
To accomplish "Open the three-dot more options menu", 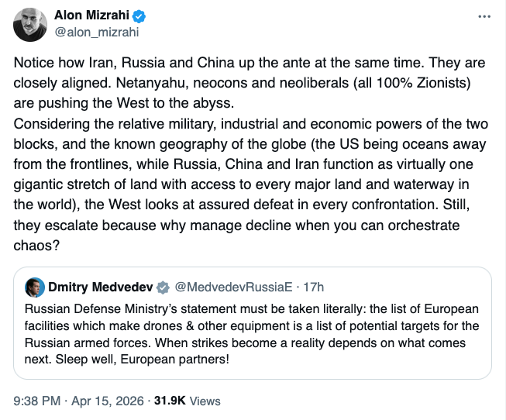I will coord(484,16).
